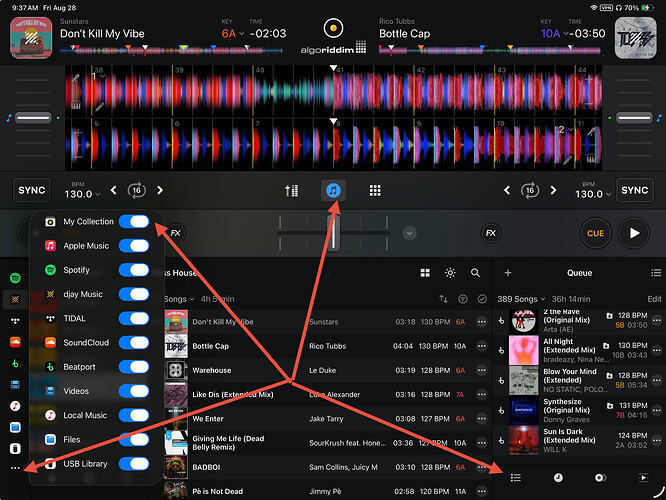Toggle Local Music source switch
This screenshot has width=666, height=500.
pos(134,415)
